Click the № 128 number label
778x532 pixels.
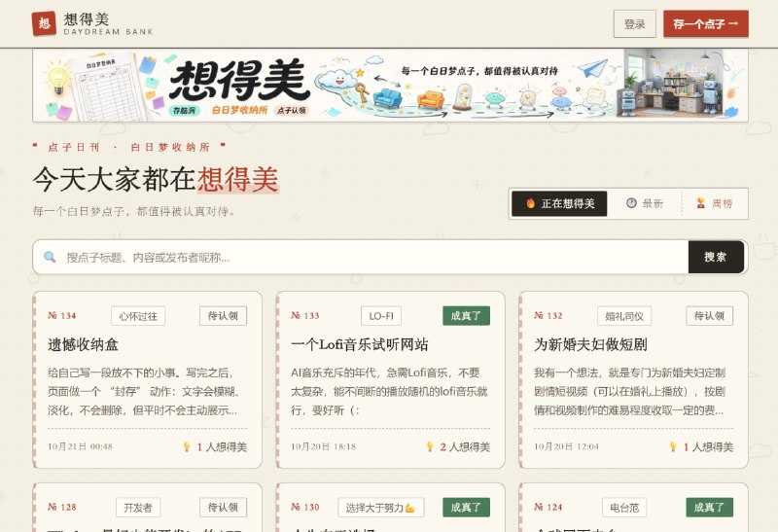coord(62,507)
